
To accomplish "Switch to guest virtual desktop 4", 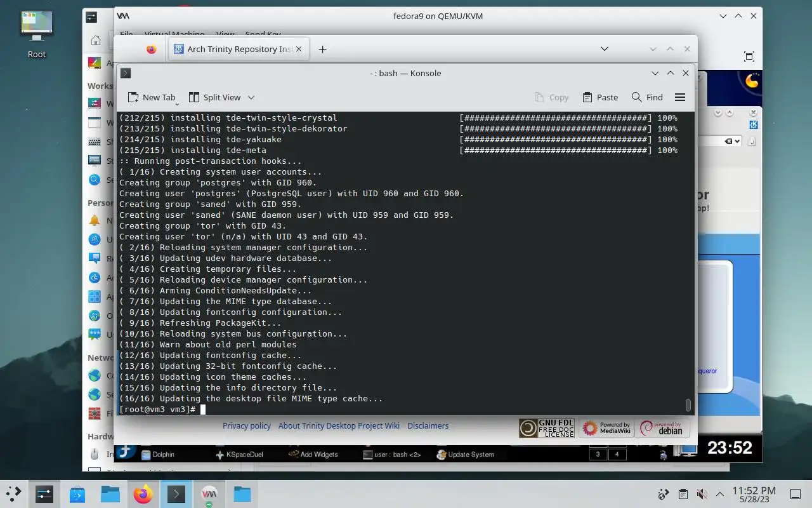I will pos(617,454).
